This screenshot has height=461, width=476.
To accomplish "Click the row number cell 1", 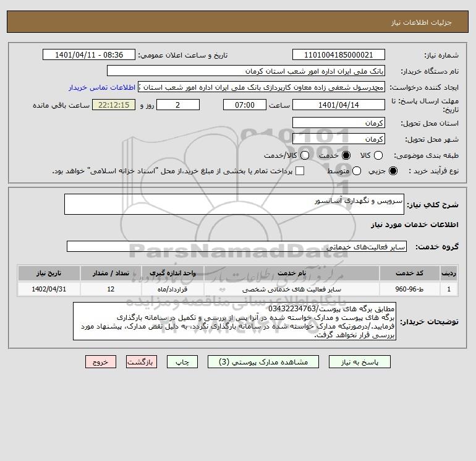I will click(449, 290).
